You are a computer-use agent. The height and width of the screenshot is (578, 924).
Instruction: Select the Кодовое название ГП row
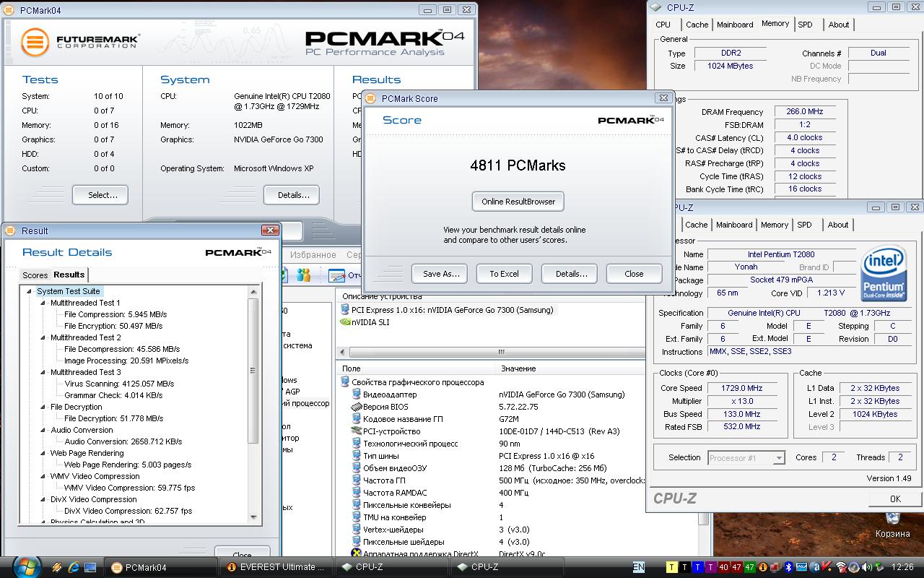coord(491,419)
